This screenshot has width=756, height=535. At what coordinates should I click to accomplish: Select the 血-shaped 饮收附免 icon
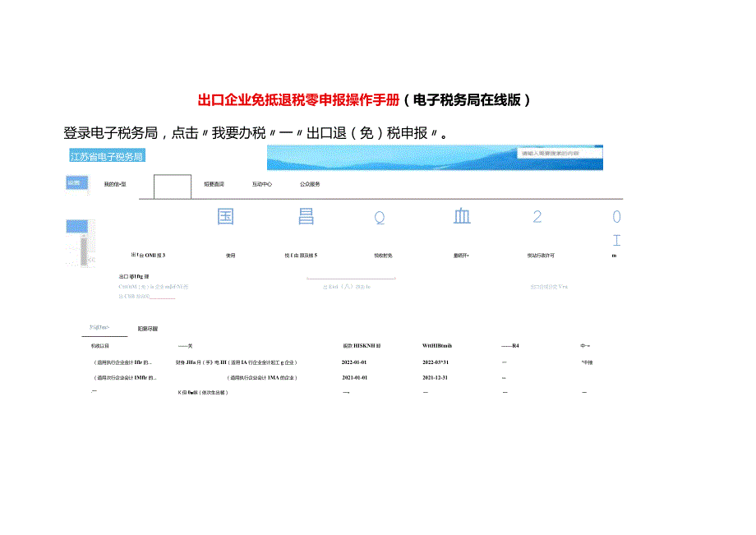coord(463,217)
